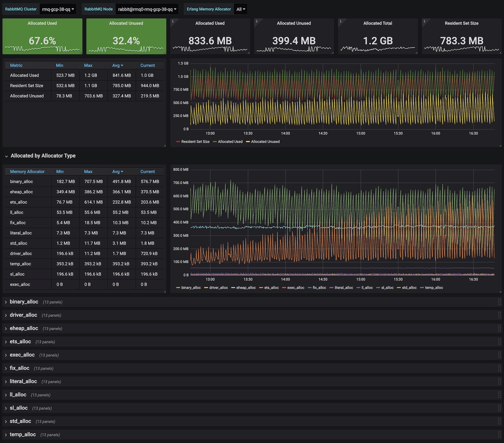
Task: Click the drag handle on temp_alloc row
Action: 499,435
